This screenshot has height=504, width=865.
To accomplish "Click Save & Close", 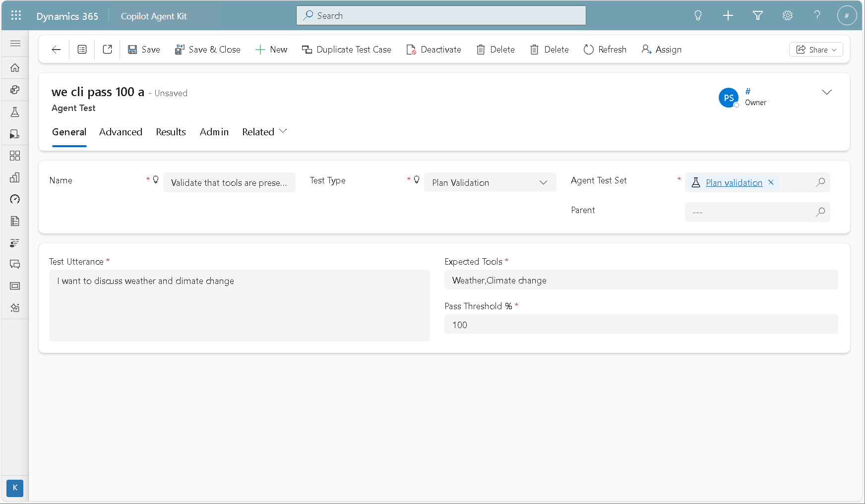I will (207, 50).
